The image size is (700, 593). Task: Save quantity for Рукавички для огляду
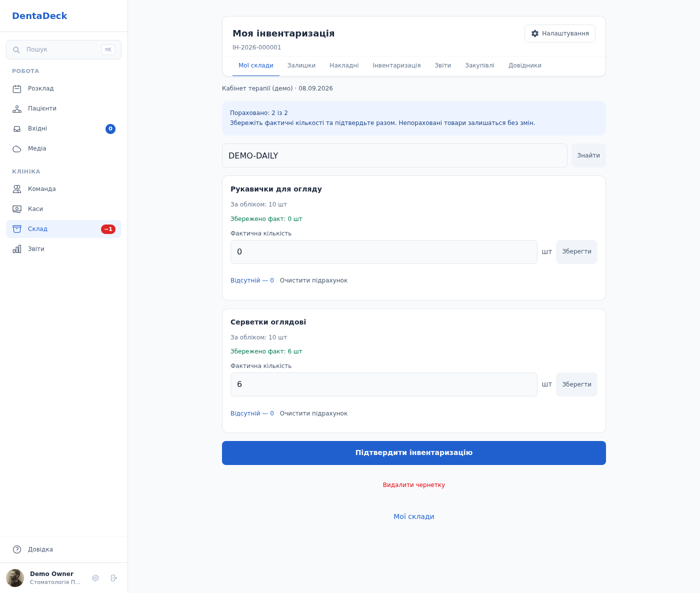(x=576, y=252)
